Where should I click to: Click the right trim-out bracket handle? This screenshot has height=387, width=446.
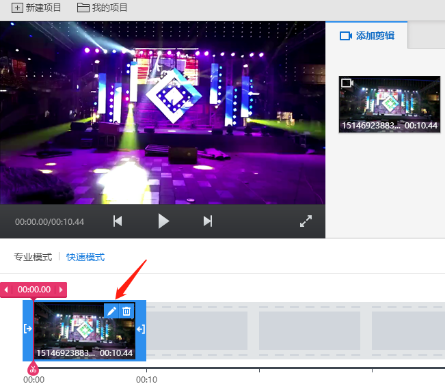[141, 329]
